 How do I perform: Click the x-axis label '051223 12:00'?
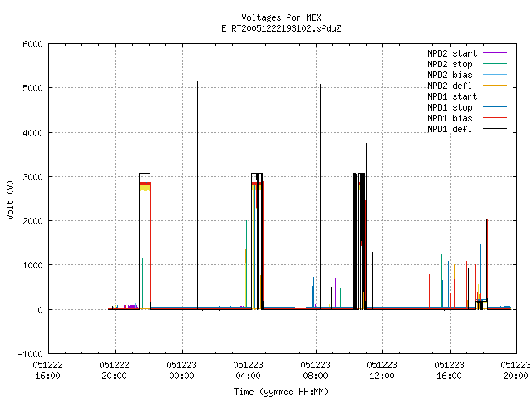point(382,371)
